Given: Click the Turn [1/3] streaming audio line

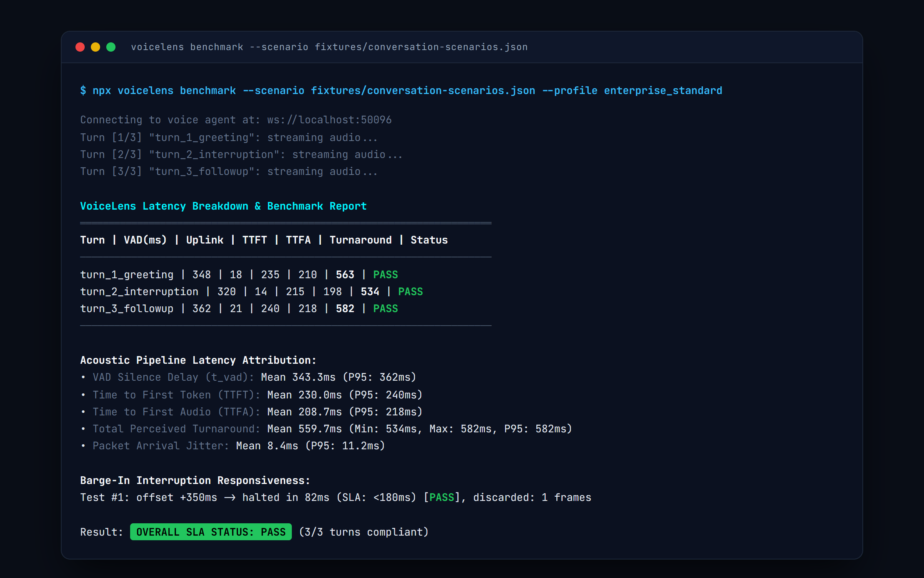Looking at the screenshot, I should point(229,138).
